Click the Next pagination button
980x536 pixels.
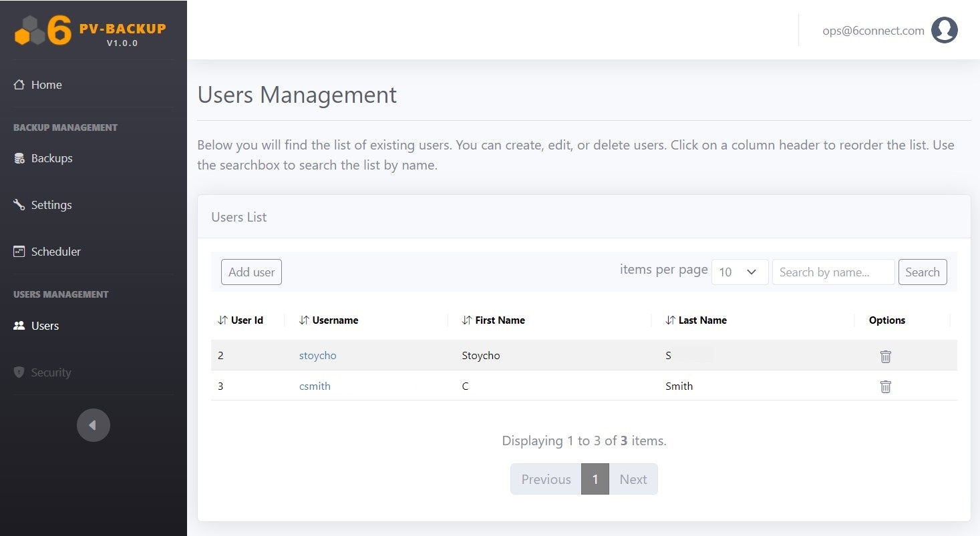633,479
